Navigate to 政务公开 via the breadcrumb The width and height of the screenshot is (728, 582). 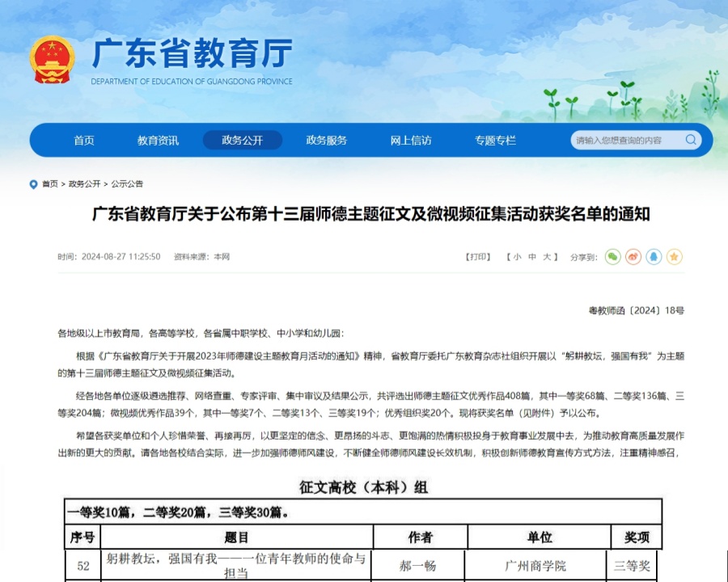pos(85,183)
